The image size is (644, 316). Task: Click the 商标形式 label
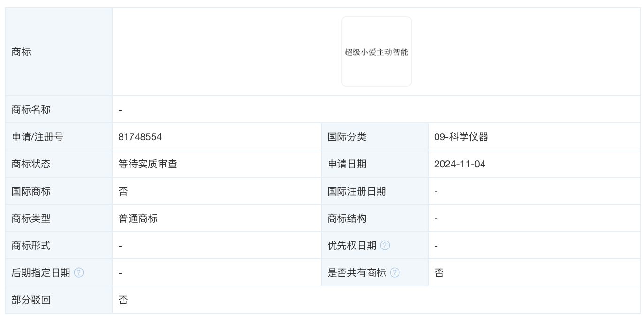tap(31, 246)
